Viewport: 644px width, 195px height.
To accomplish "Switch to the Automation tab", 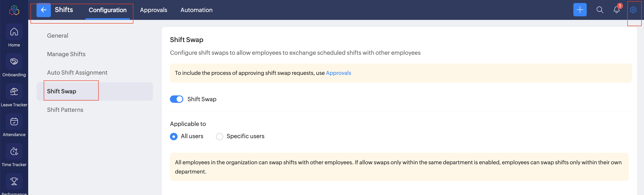I will point(196,10).
